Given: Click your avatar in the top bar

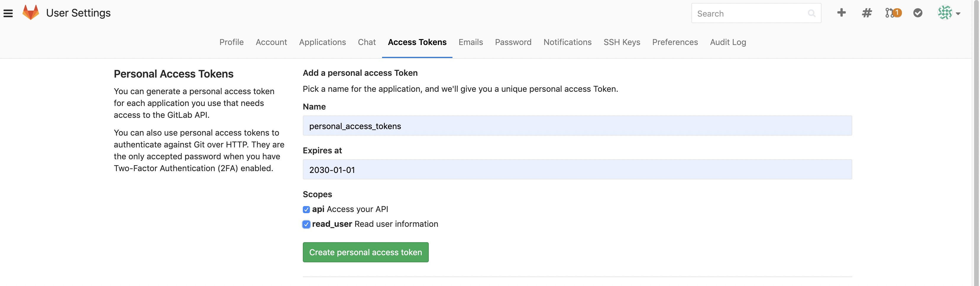Looking at the screenshot, I should tap(946, 12).
